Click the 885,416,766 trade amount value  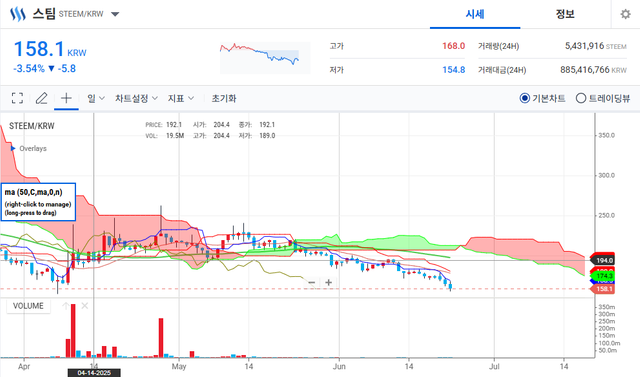(x=584, y=70)
